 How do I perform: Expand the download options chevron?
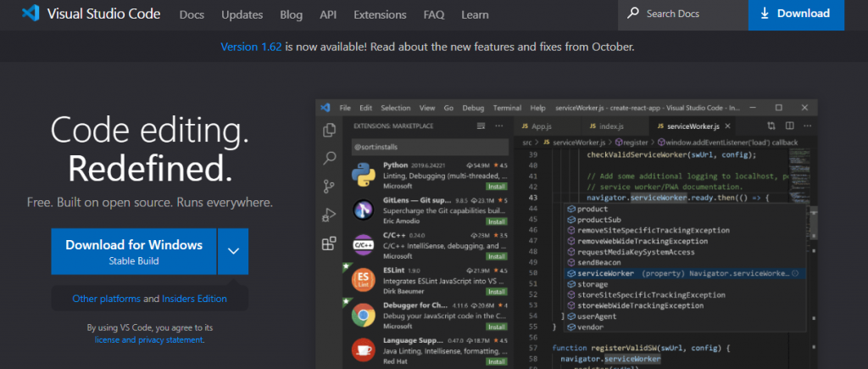click(x=233, y=252)
